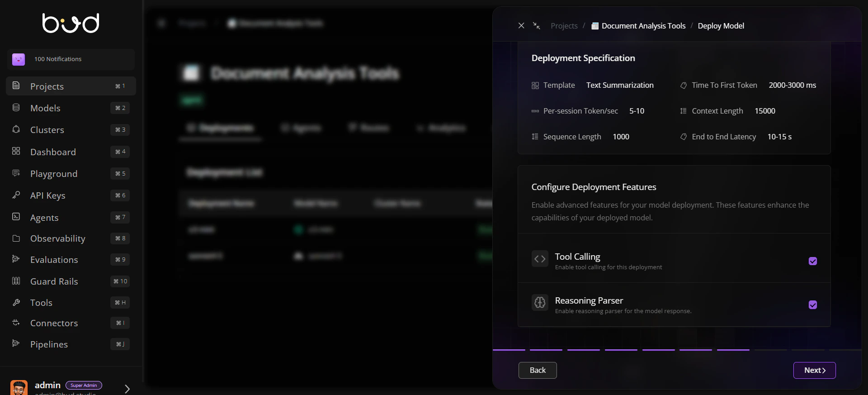
Task: Select Pipelines in the sidebar
Action: pos(71,344)
